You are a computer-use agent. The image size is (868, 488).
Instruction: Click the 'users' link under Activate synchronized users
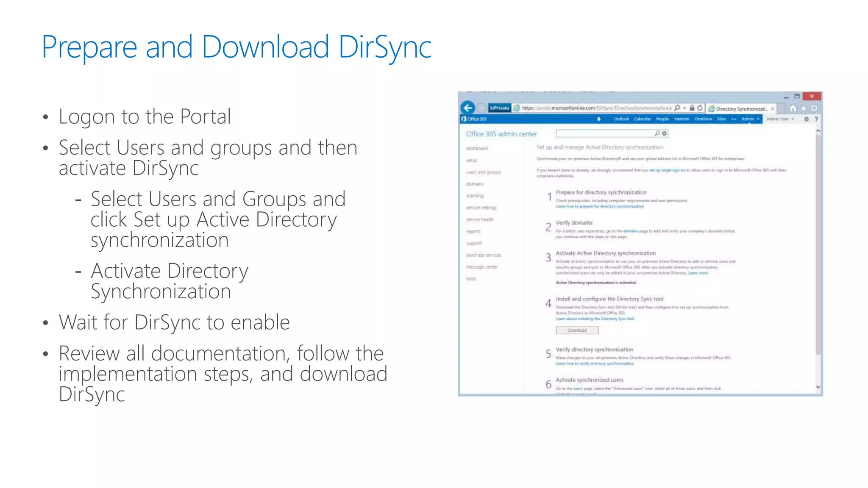click(578, 388)
